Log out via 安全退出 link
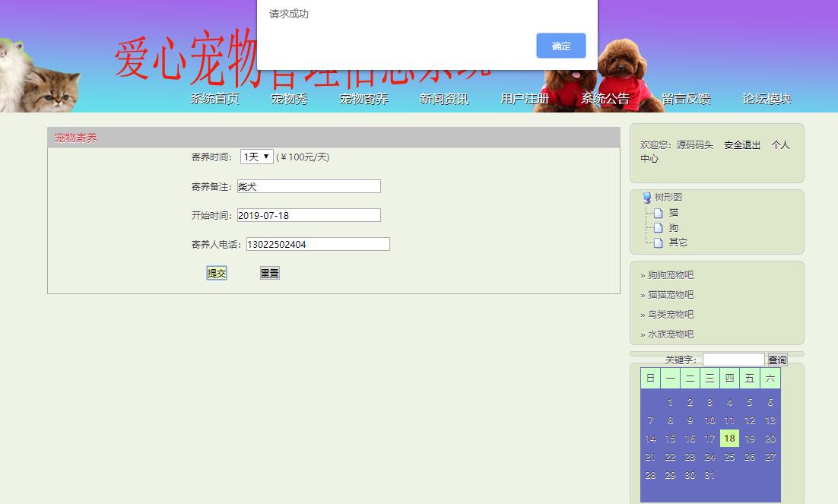Image resolution: width=838 pixels, height=504 pixels. pos(741,144)
